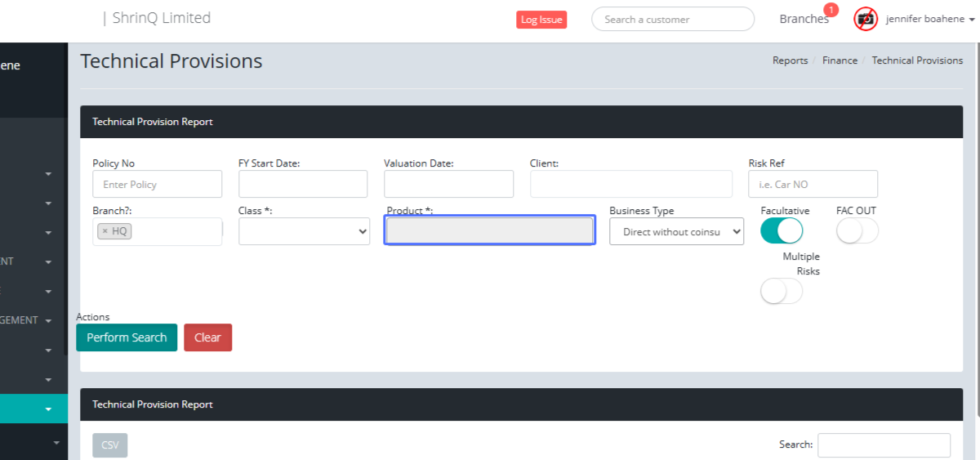
Task: Turn on the Multiple Risks switch
Action: (781, 291)
